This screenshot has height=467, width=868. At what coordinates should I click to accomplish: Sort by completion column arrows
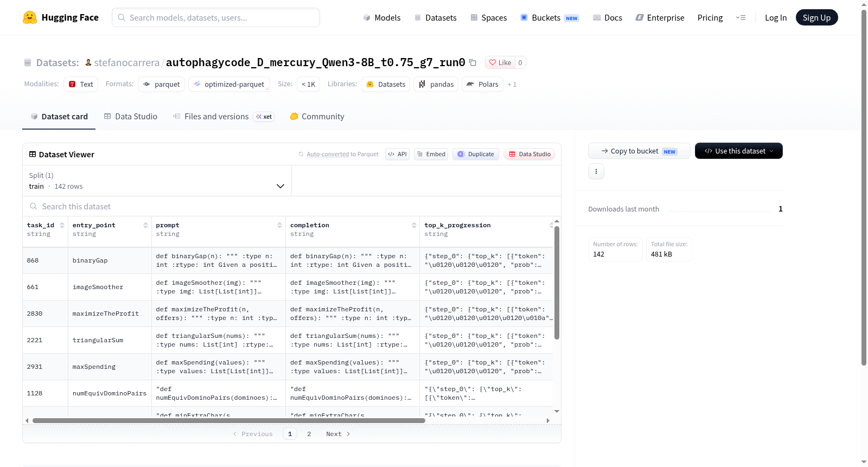click(414, 225)
